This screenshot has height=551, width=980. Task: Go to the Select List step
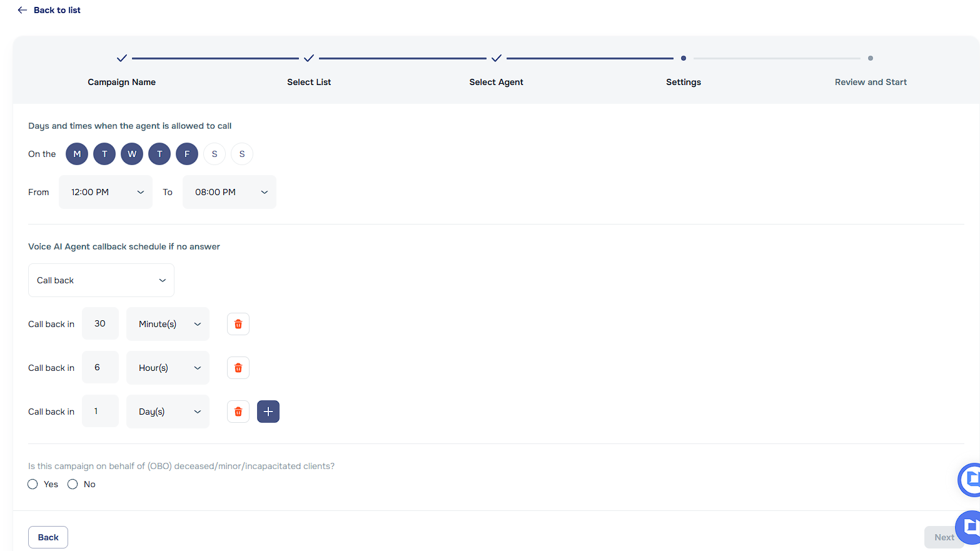pos(309,82)
